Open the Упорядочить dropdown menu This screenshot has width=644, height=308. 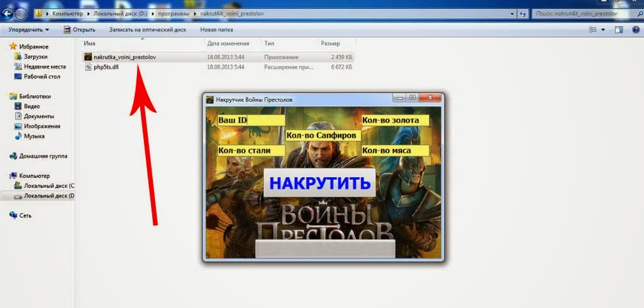29,30
